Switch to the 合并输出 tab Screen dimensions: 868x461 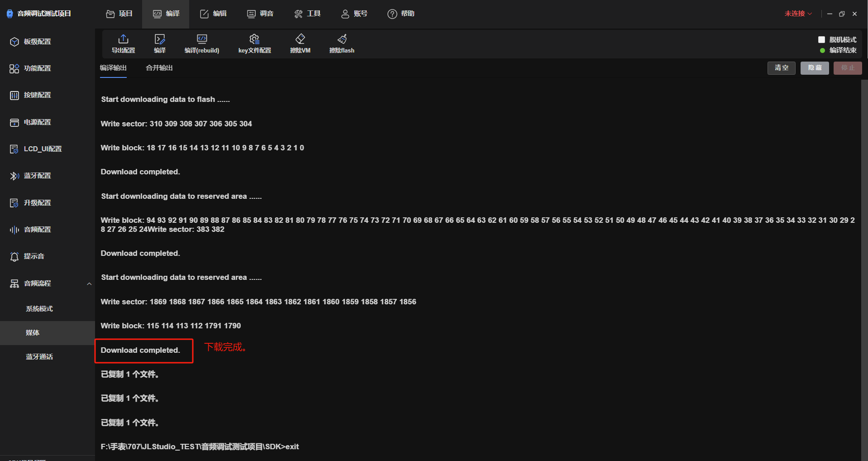(159, 68)
